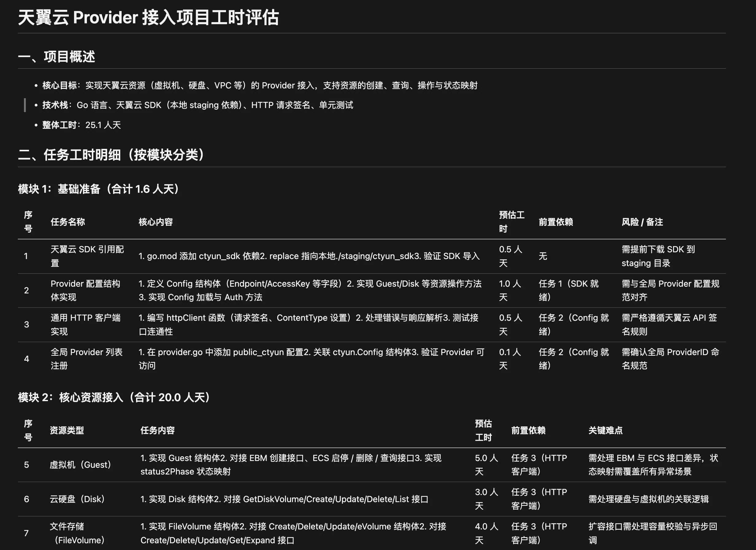Click the cell "文件存储（FileVolume）"

point(77,533)
